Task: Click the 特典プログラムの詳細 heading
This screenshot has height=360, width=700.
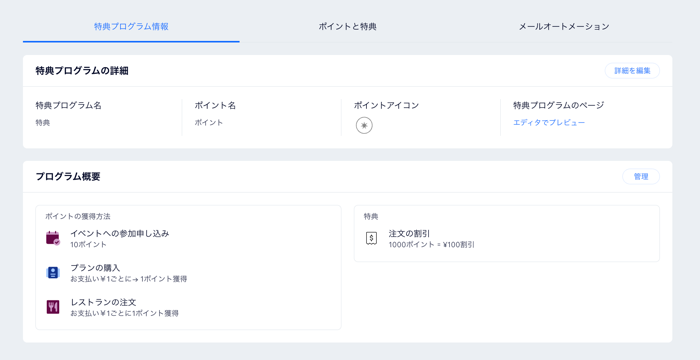Action: click(82, 71)
